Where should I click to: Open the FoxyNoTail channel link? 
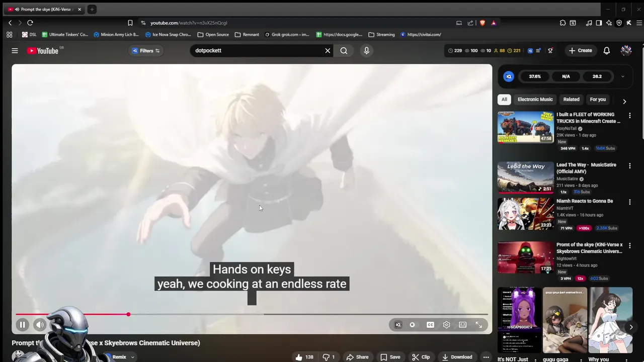click(x=567, y=129)
